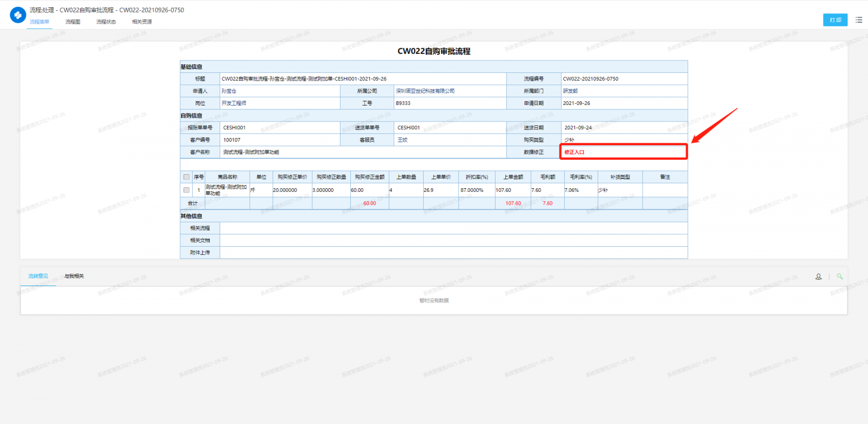The height and width of the screenshot is (424, 868).
Task: Open applicant 孙宝合 link
Action: tap(229, 91)
